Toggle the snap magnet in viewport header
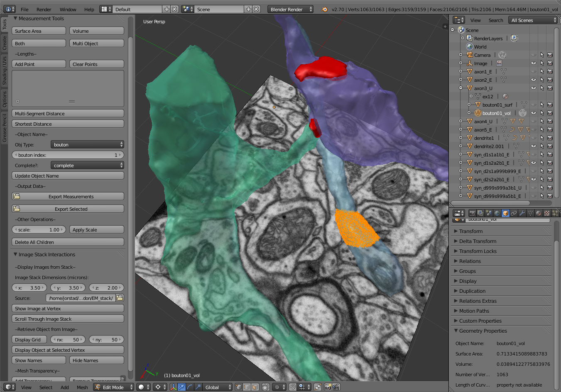Viewport: 561px width, 392px height. tap(293, 387)
